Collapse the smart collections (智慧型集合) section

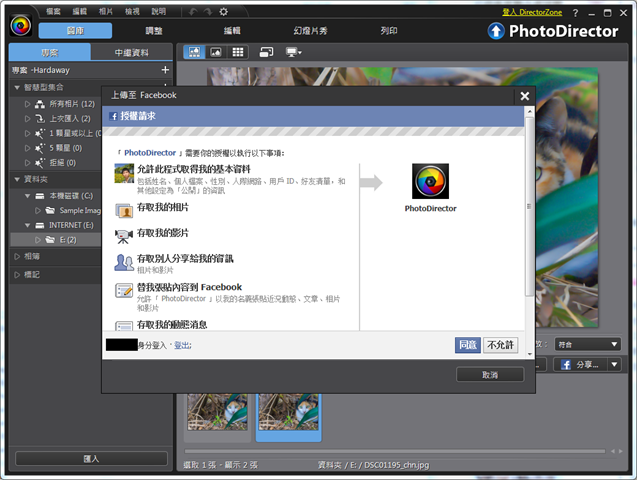tap(17, 88)
